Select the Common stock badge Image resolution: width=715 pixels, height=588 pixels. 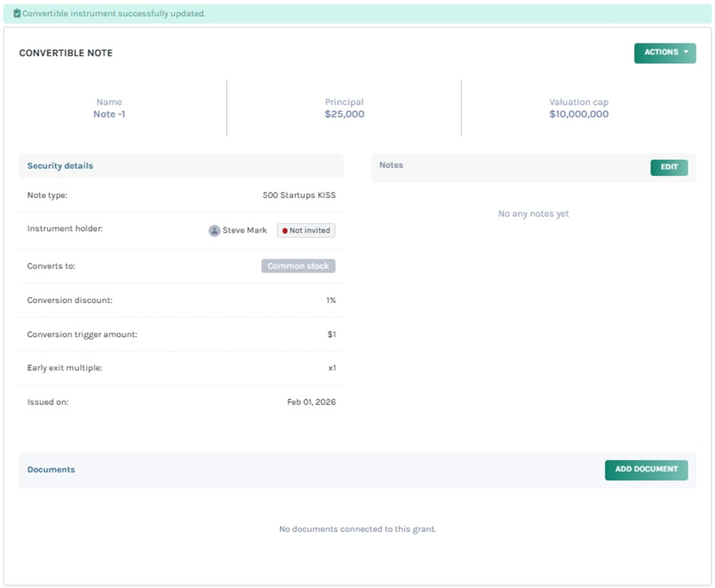pyautogui.click(x=298, y=266)
